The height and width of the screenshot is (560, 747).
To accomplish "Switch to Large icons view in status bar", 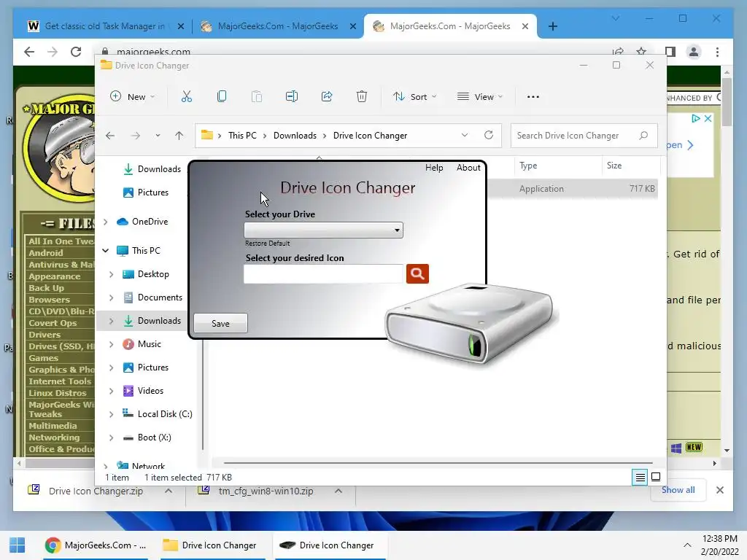I will (656, 477).
